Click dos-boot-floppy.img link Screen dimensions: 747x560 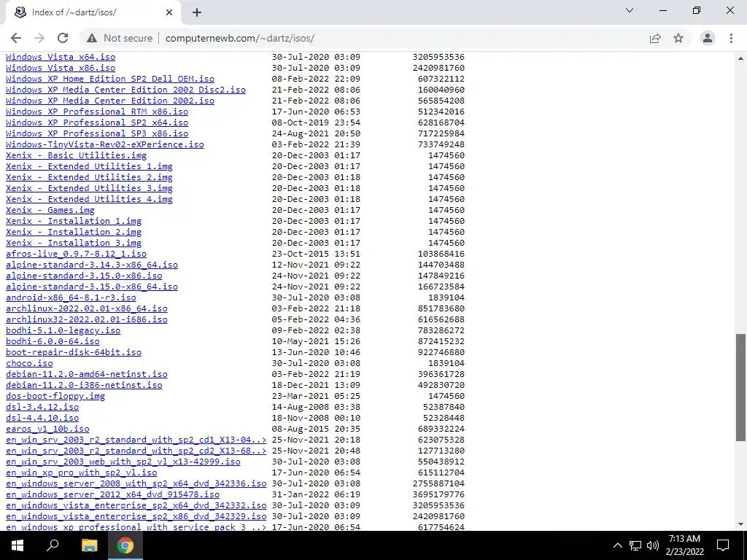point(55,396)
